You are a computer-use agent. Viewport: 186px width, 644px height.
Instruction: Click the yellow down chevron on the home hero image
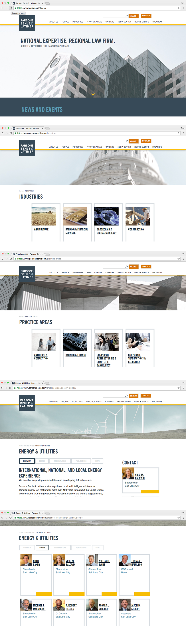click(x=93, y=94)
